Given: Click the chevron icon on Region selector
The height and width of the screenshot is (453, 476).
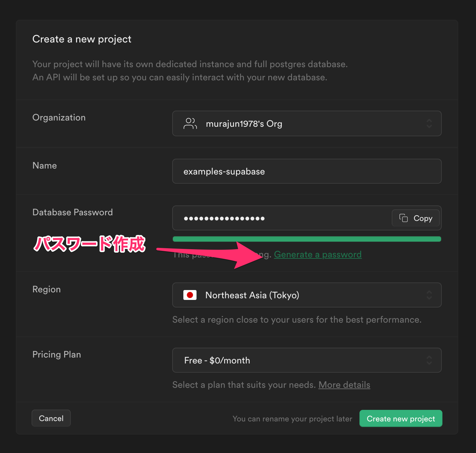Looking at the screenshot, I should click(x=429, y=295).
